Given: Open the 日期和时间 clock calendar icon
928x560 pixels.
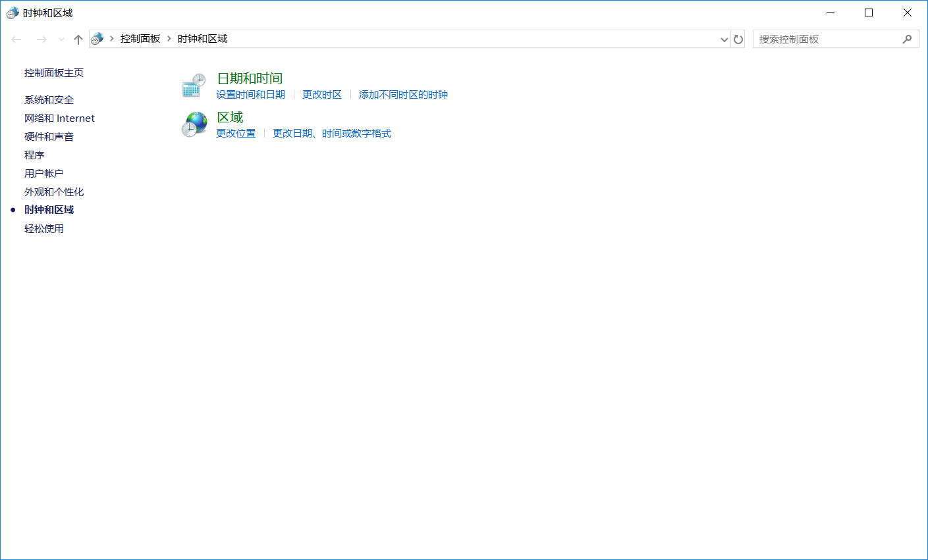Looking at the screenshot, I should (194, 86).
